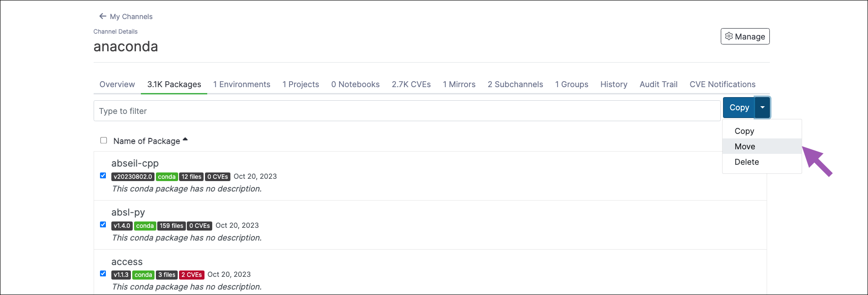Sort by Name of Package header
868x295 pixels.
point(147,141)
